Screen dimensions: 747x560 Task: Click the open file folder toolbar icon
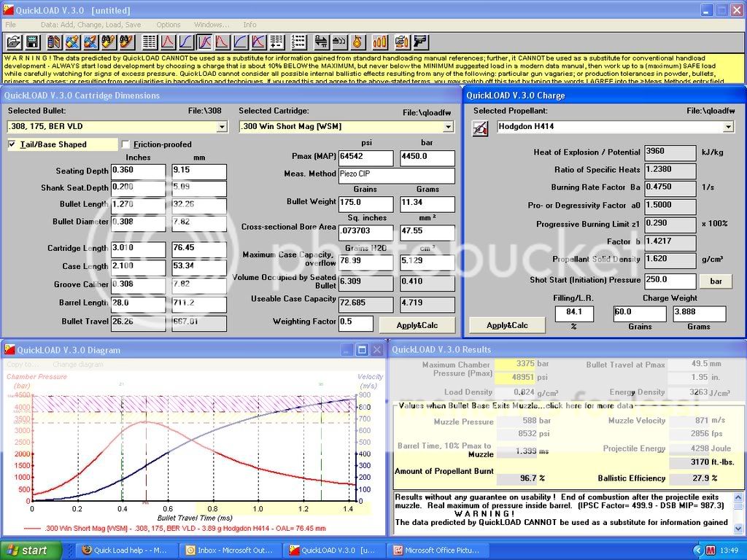tap(14, 42)
